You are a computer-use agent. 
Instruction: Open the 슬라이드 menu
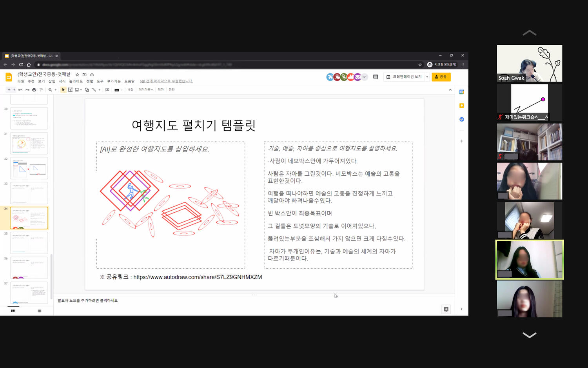[x=76, y=81]
